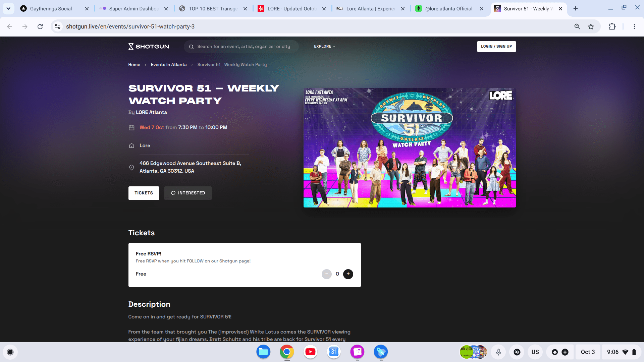Open Google Calendar in the shelf
This screenshot has height=362, width=644.
334,352
